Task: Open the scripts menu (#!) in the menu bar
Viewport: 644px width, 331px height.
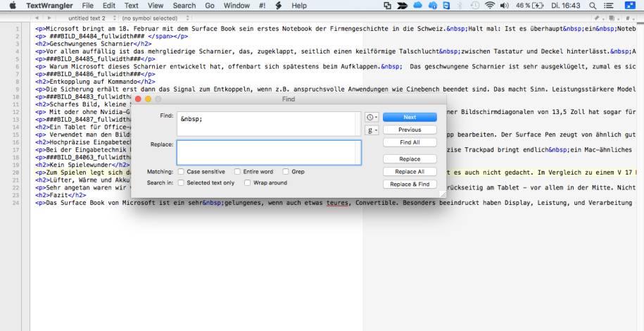Action: pyautogui.click(x=262, y=6)
